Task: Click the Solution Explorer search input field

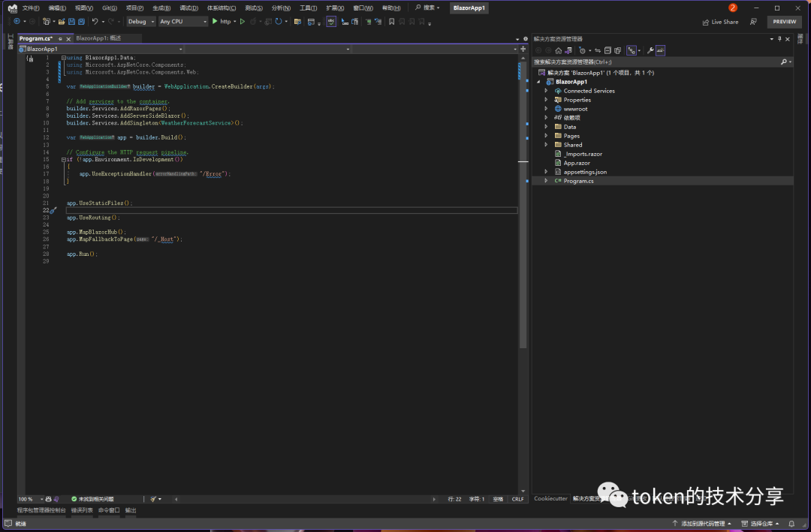Action: click(656, 62)
